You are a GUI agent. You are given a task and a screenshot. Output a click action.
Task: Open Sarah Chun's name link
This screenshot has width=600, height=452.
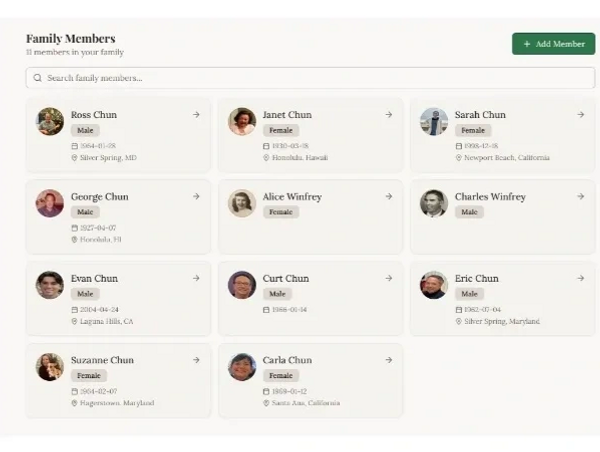480,115
